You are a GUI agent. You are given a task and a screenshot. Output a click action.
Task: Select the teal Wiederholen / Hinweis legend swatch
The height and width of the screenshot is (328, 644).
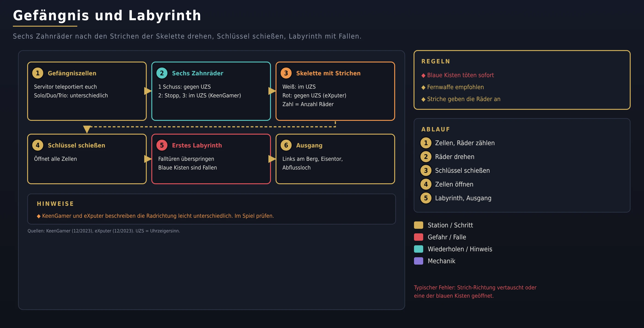[419, 249]
